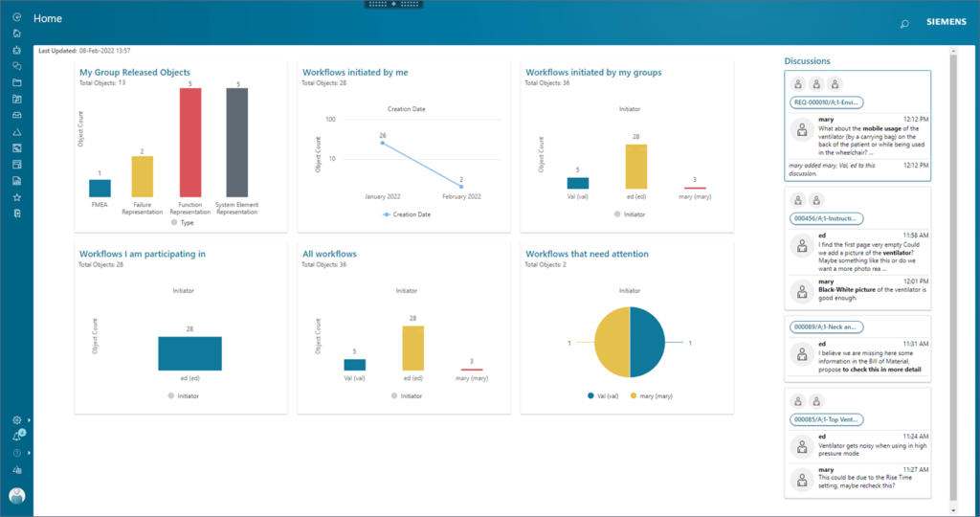Click the discussions chat bubbles sidebar icon
This screenshot has height=517, width=980.
pos(16,66)
